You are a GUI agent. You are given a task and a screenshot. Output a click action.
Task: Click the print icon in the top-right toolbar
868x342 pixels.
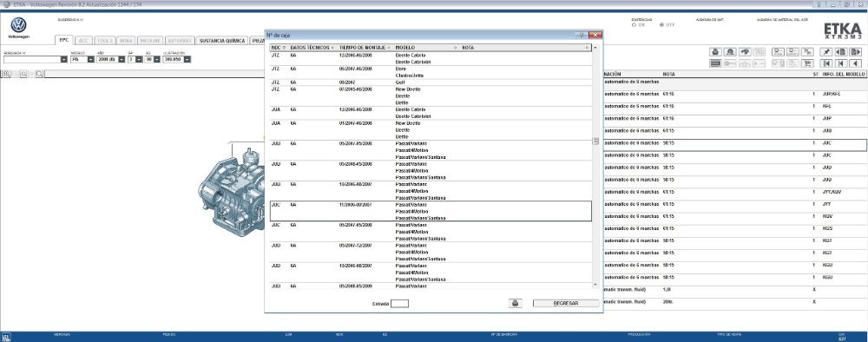tap(715, 51)
